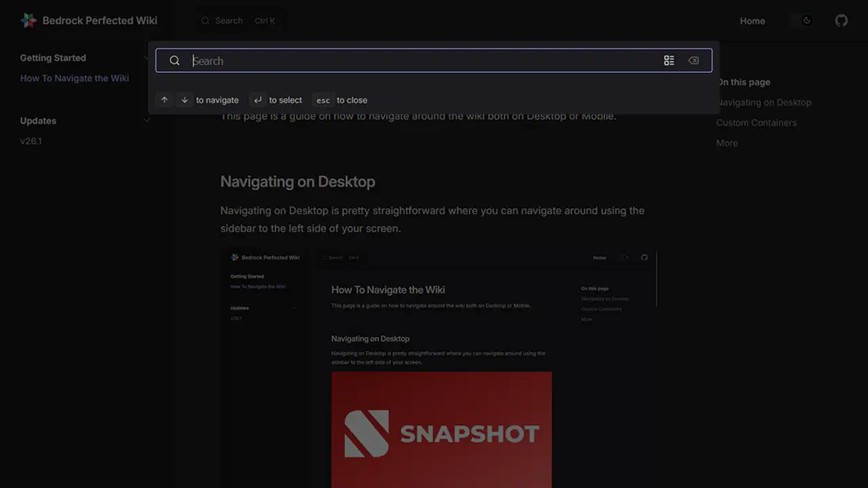Clear the search query with the backspace icon
868x488 pixels.
(693, 60)
